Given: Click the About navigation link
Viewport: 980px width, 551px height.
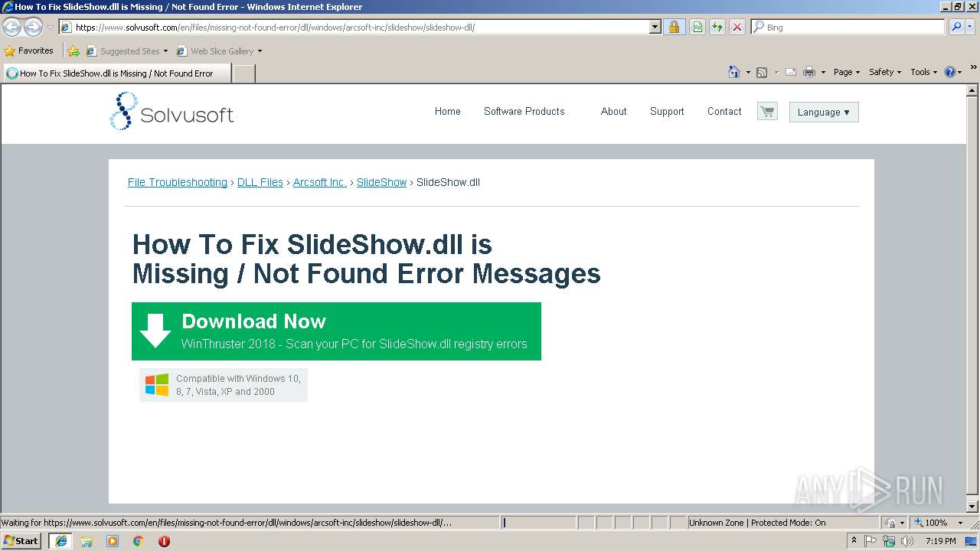Looking at the screenshot, I should tap(614, 111).
